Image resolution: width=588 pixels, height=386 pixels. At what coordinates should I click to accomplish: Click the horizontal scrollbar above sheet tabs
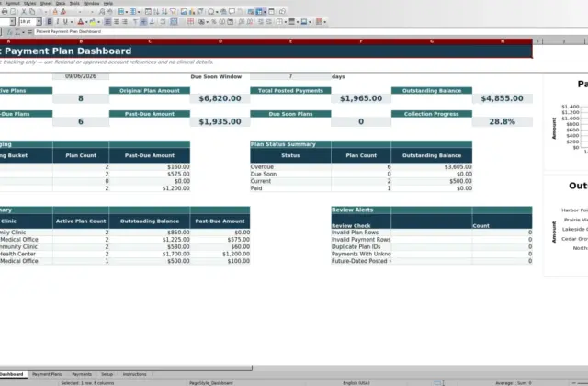tap(126, 369)
